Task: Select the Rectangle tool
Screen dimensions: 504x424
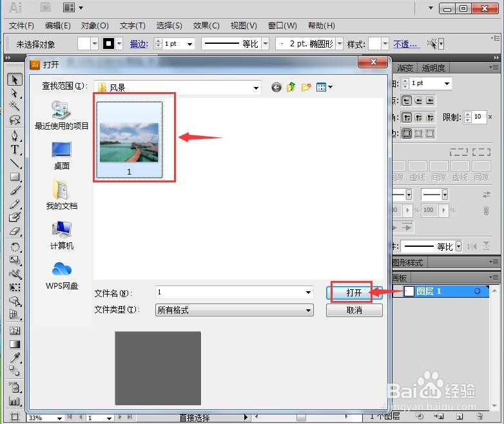Action: (x=15, y=177)
